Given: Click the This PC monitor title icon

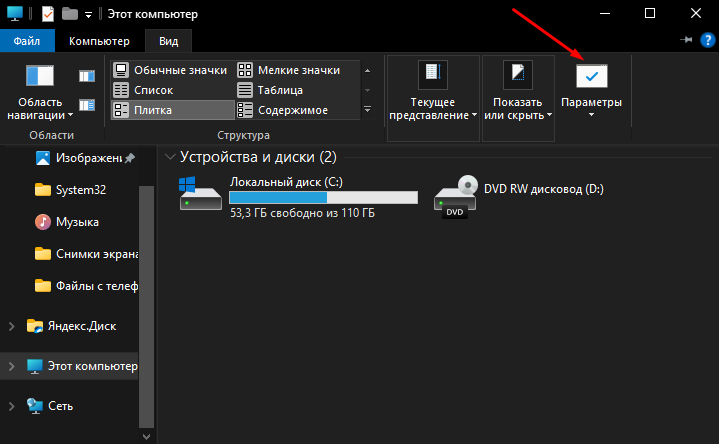Looking at the screenshot, I should (15, 13).
